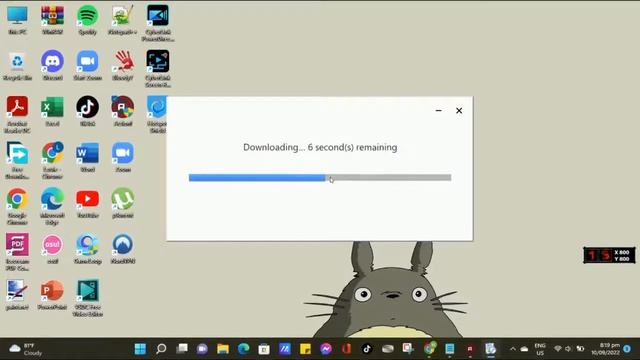Select the PowerPoint desktop shortcut

52,295
